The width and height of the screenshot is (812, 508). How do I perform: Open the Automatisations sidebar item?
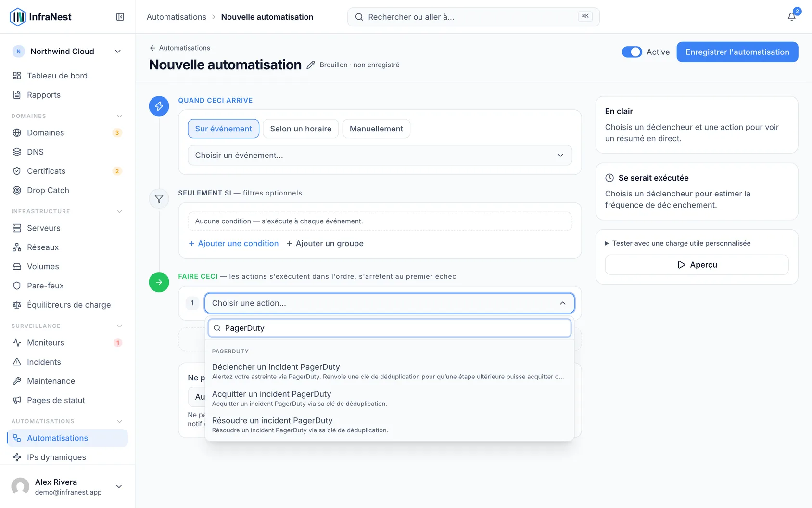pyautogui.click(x=67, y=438)
